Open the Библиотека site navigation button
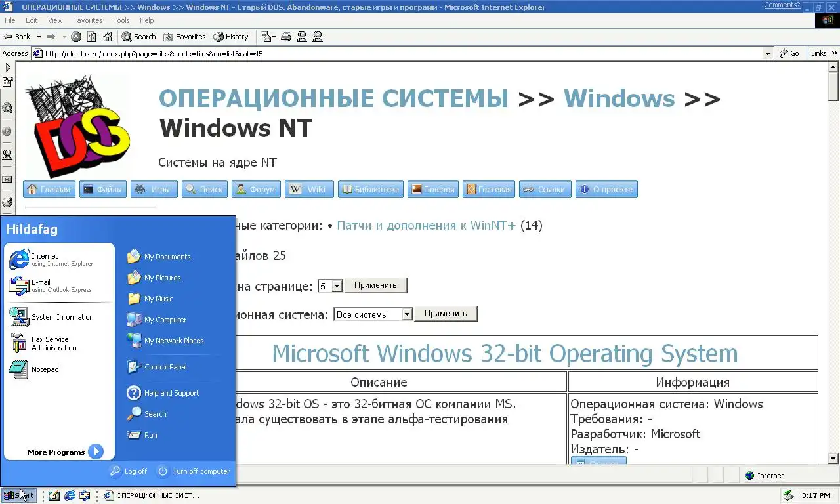Screen dimensions: 840x504 coord(371,189)
